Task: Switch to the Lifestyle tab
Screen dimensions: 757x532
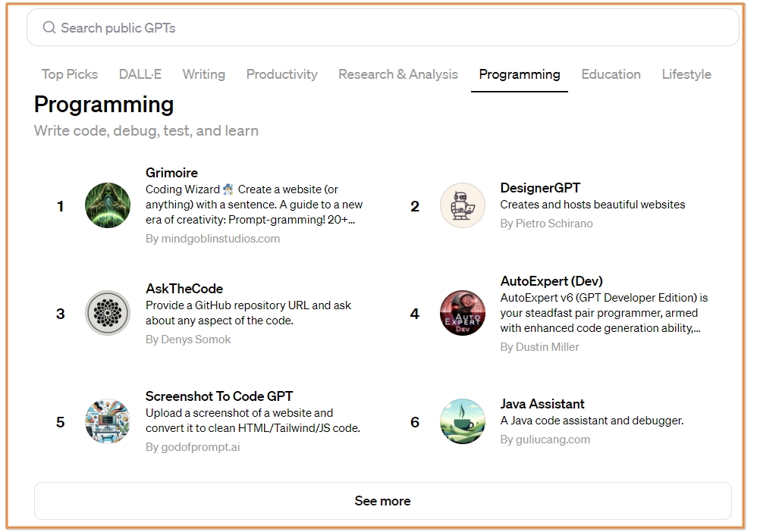Action: coord(686,74)
